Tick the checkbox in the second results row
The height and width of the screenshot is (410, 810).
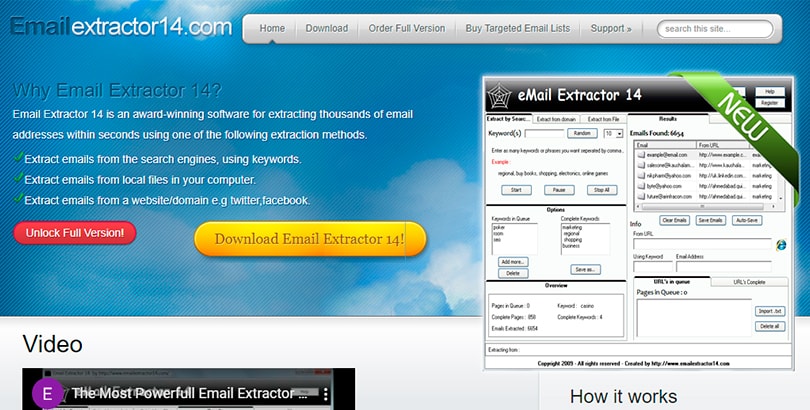point(641,165)
